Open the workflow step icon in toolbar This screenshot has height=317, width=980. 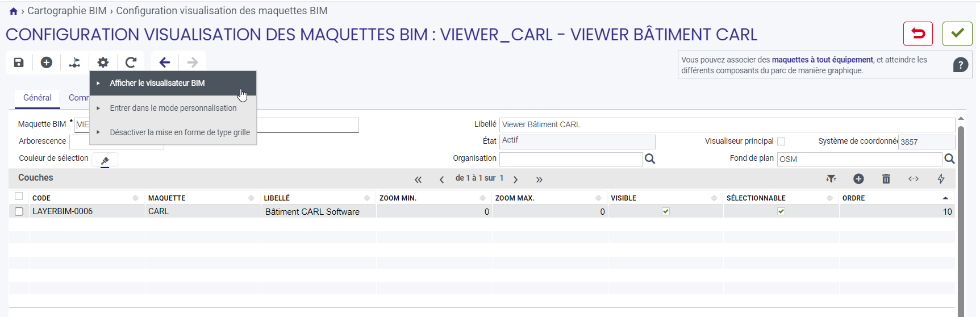[74, 62]
